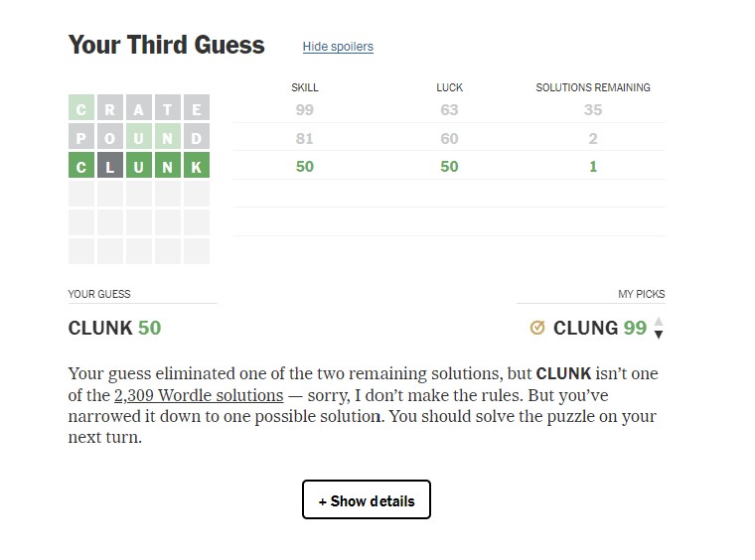Click the Hide spoilers link
Image resolution: width=755 pixels, height=560 pixels.
(338, 47)
